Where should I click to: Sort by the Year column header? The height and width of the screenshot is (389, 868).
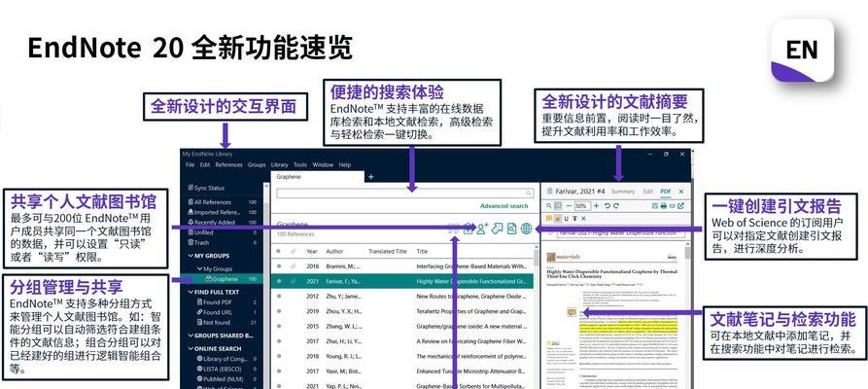(312, 251)
